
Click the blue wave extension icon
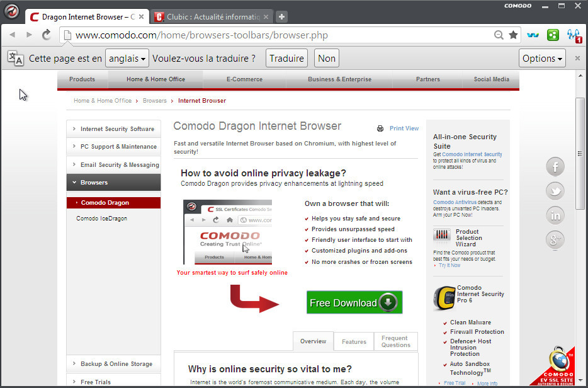pos(533,35)
